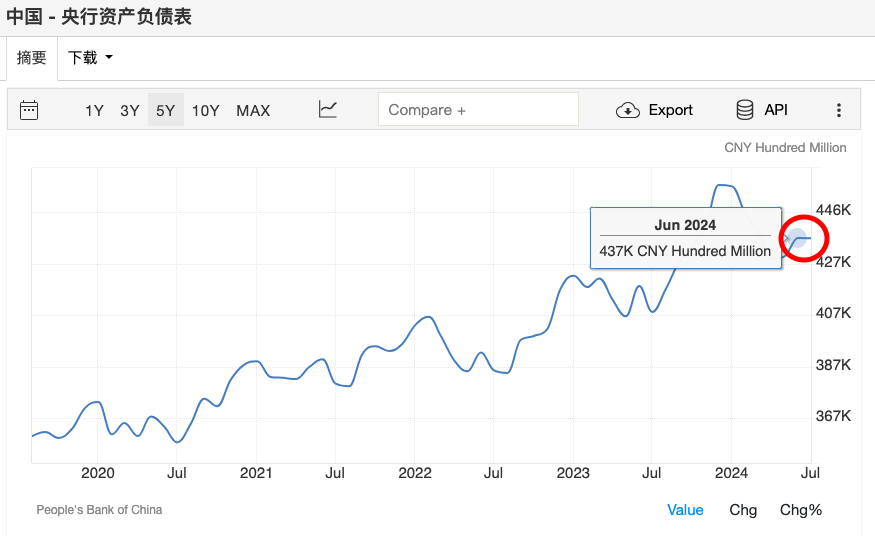Image resolution: width=875 pixels, height=536 pixels.
Task: Click the chart type line icon
Action: pyautogui.click(x=328, y=110)
